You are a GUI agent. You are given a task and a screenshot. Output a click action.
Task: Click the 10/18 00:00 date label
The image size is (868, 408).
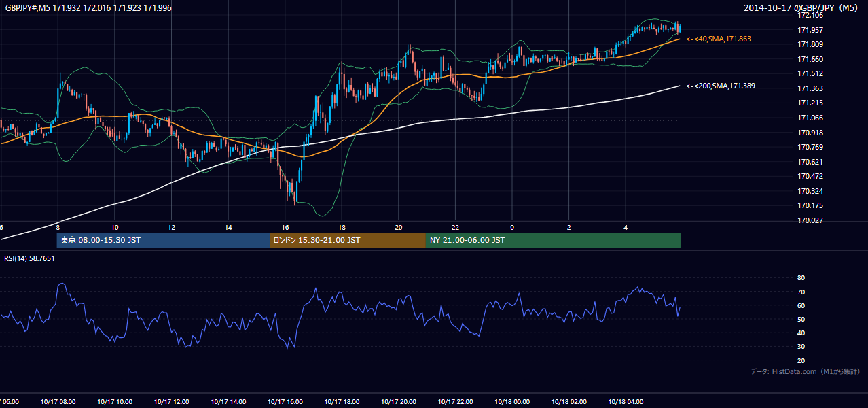click(512, 402)
